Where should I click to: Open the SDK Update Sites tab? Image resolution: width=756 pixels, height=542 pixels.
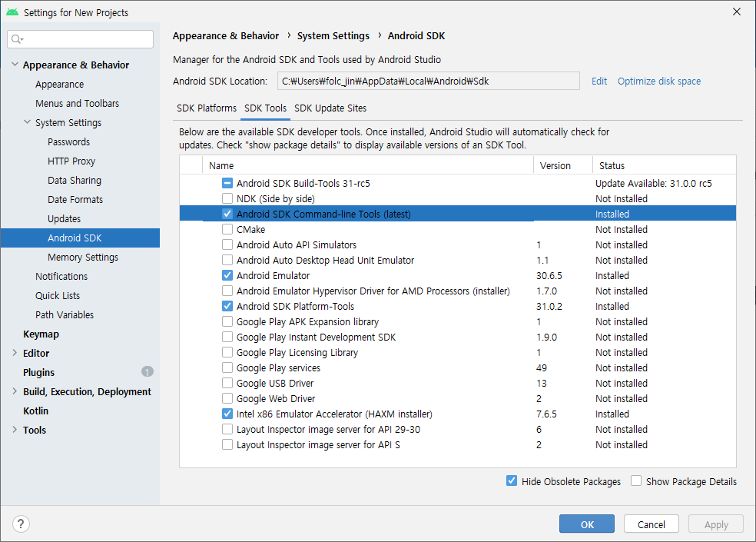(x=330, y=108)
